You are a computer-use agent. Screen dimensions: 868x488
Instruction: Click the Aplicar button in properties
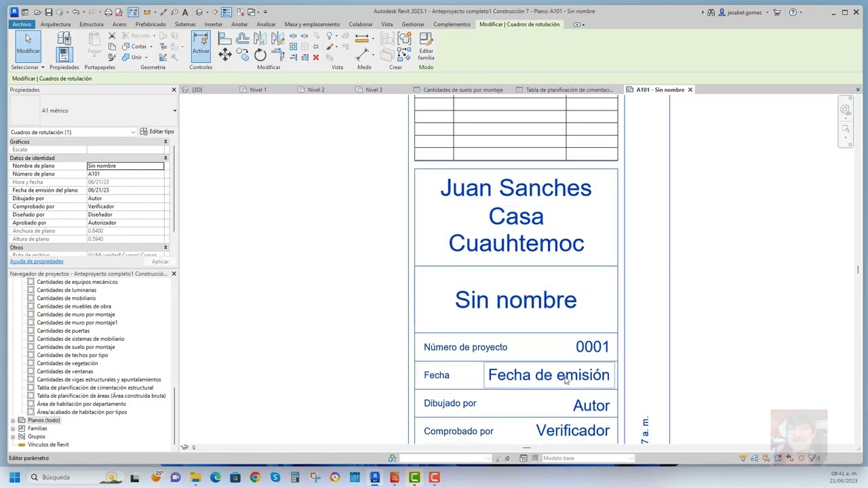click(x=160, y=262)
